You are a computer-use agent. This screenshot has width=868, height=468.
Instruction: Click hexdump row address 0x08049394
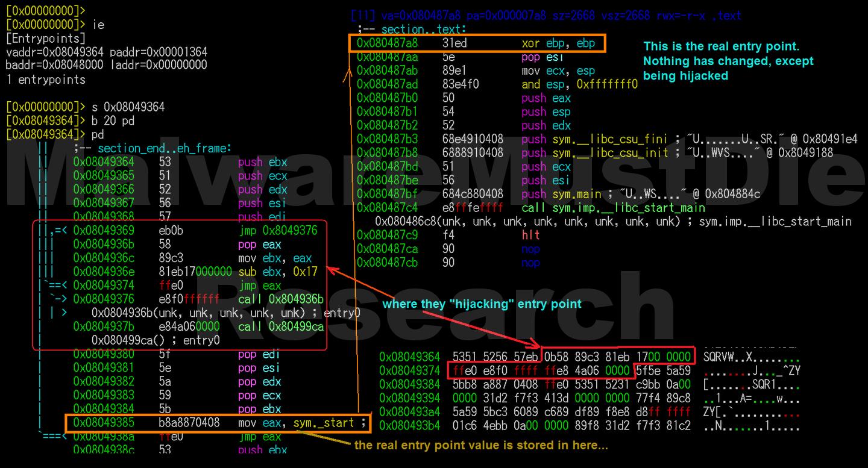(x=410, y=398)
